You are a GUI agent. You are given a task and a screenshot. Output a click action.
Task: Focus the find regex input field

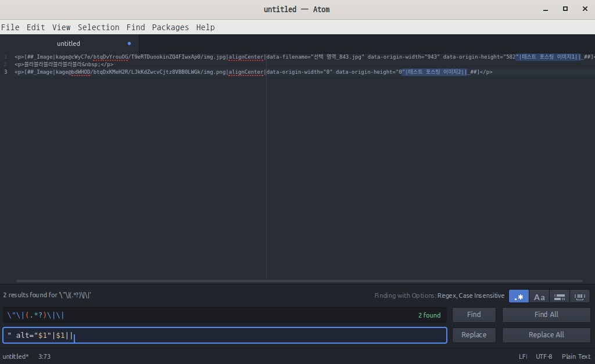(225, 315)
